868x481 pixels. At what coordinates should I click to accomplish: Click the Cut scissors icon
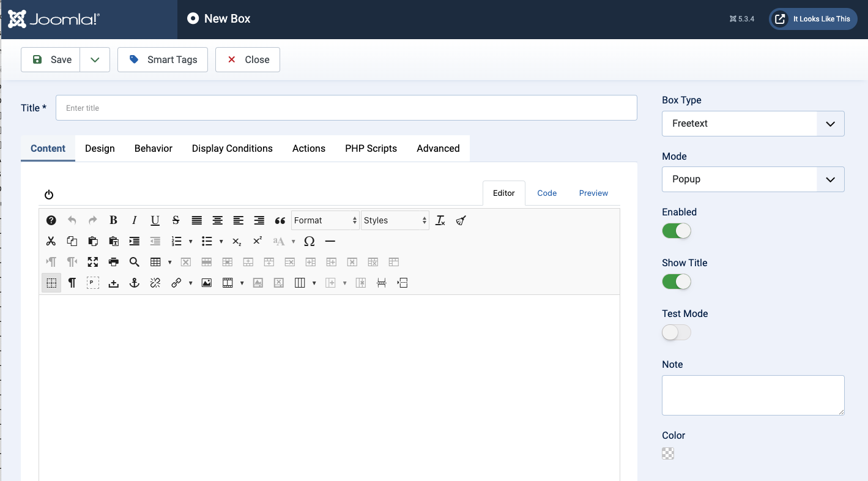pos(51,241)
